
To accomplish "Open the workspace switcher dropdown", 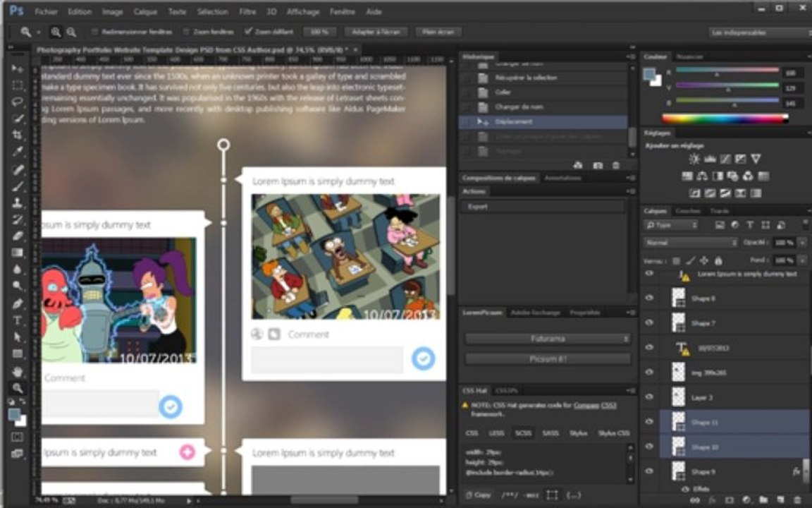I will 760,32.
